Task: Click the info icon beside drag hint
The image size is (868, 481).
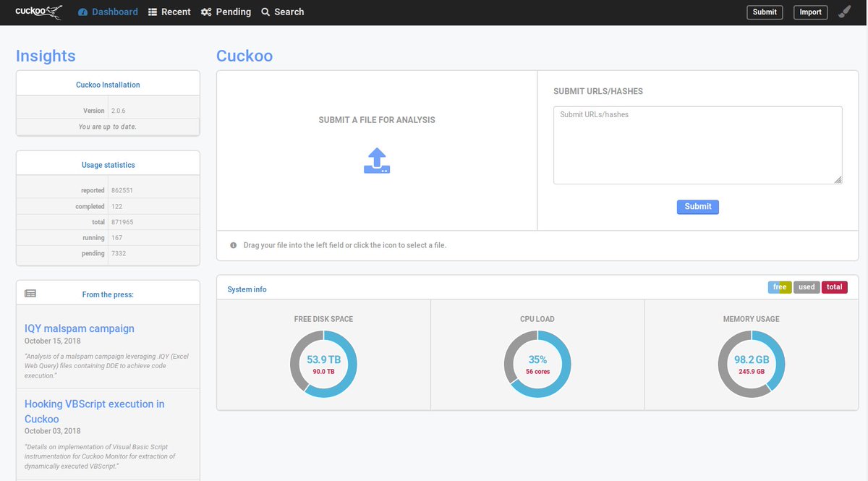Action: point(234,245)
